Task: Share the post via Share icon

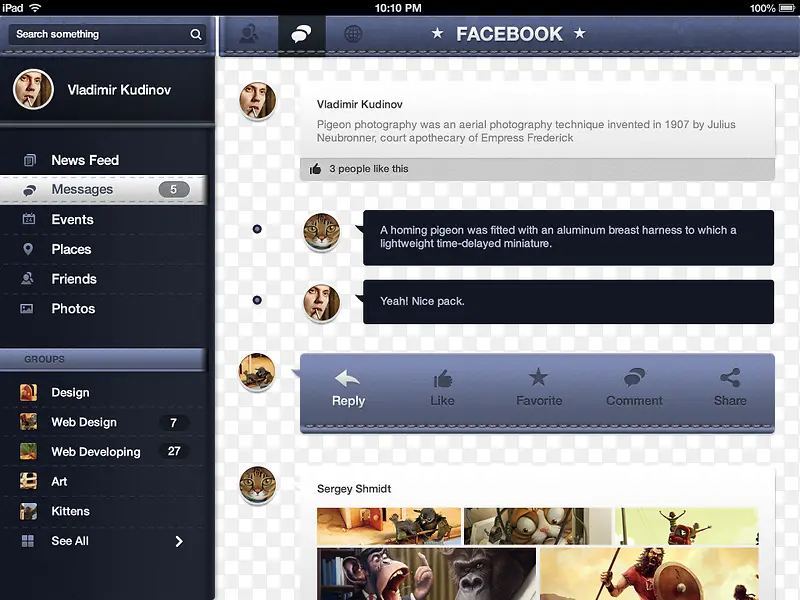Action: tap(730, 378)
